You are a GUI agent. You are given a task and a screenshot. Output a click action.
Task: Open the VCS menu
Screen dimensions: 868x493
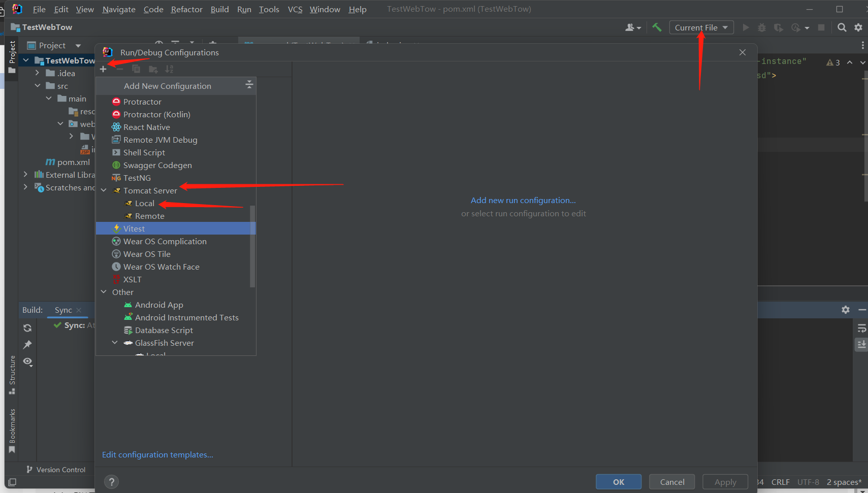tap(295, 9)
